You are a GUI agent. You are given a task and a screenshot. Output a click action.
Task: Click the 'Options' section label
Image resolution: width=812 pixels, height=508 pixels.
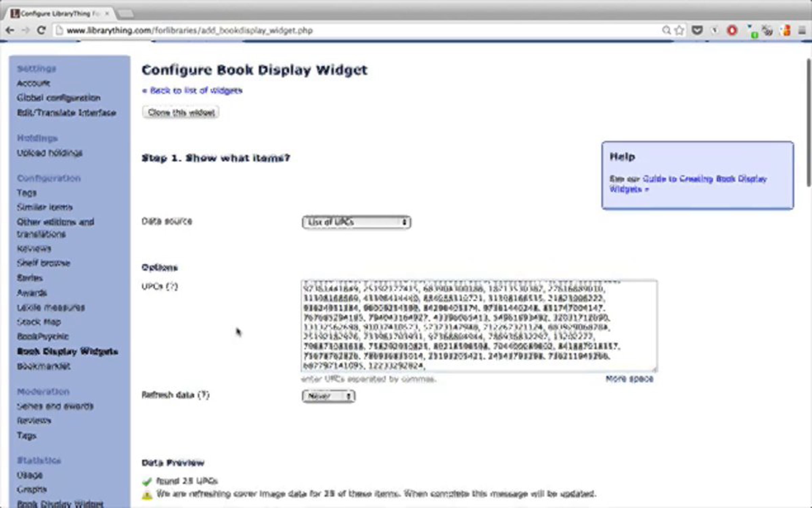[159, 268]
